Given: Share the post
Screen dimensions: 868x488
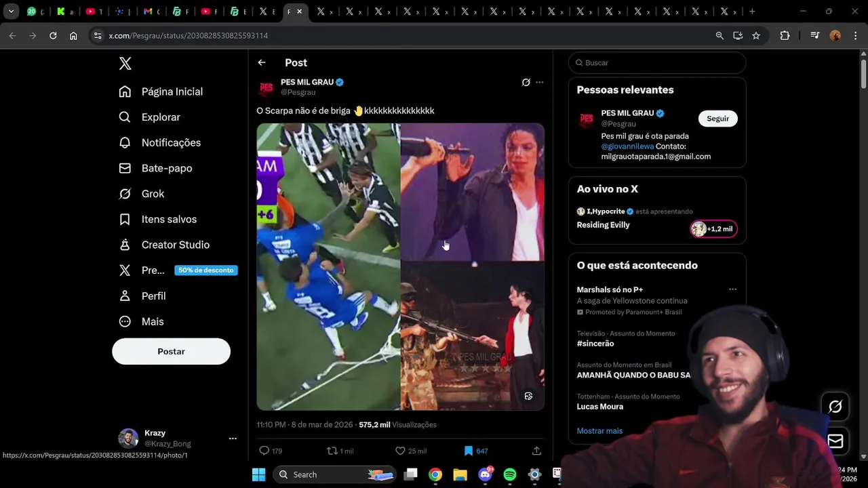Looking at the screenshot, I should 536,451.
